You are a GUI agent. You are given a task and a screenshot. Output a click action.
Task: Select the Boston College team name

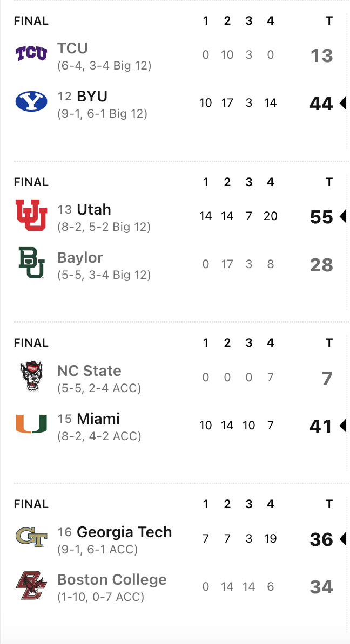click(112, 580)
